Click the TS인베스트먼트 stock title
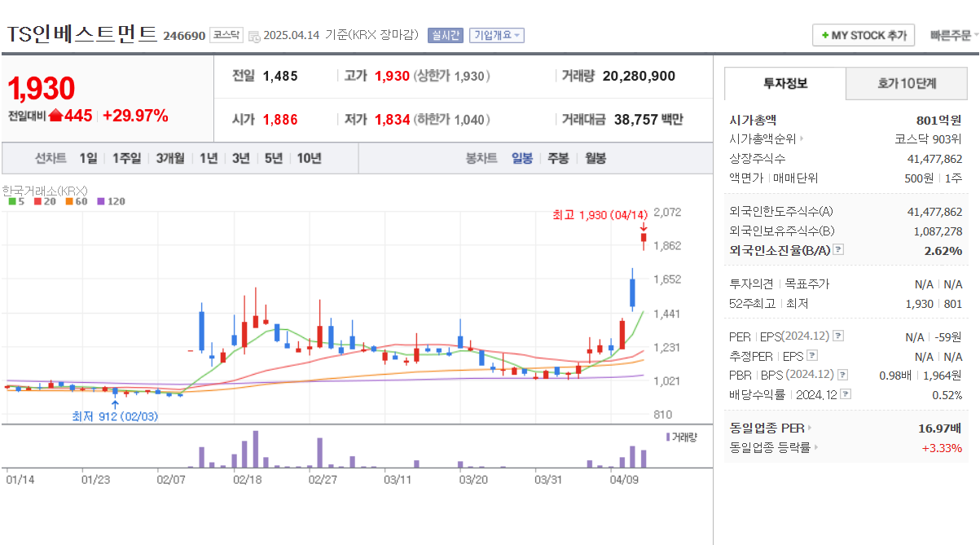The image size is (980, 545). tap(82, 34)
